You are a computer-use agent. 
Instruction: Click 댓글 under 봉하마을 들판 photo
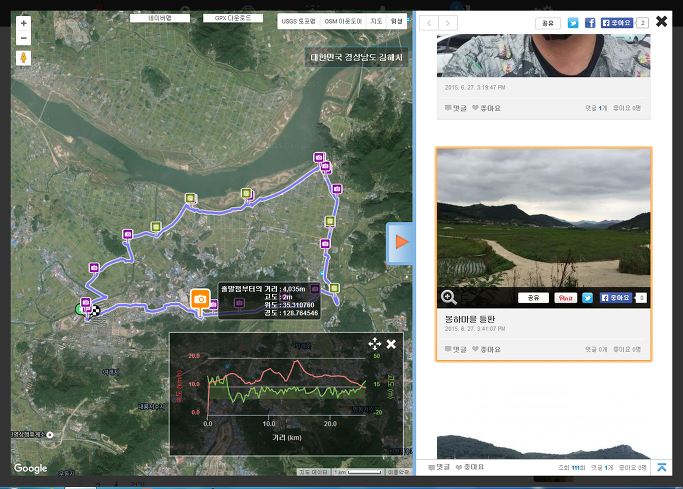(456, 349)
